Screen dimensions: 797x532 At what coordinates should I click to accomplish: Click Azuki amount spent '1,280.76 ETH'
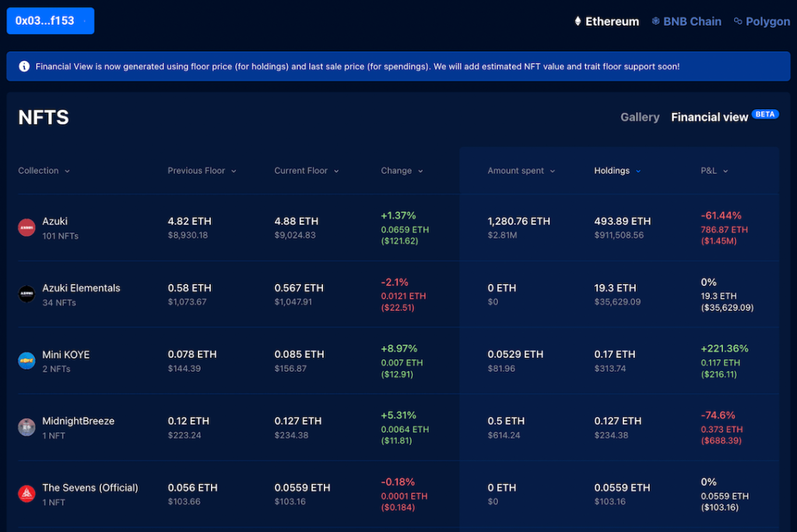[519, 221]
